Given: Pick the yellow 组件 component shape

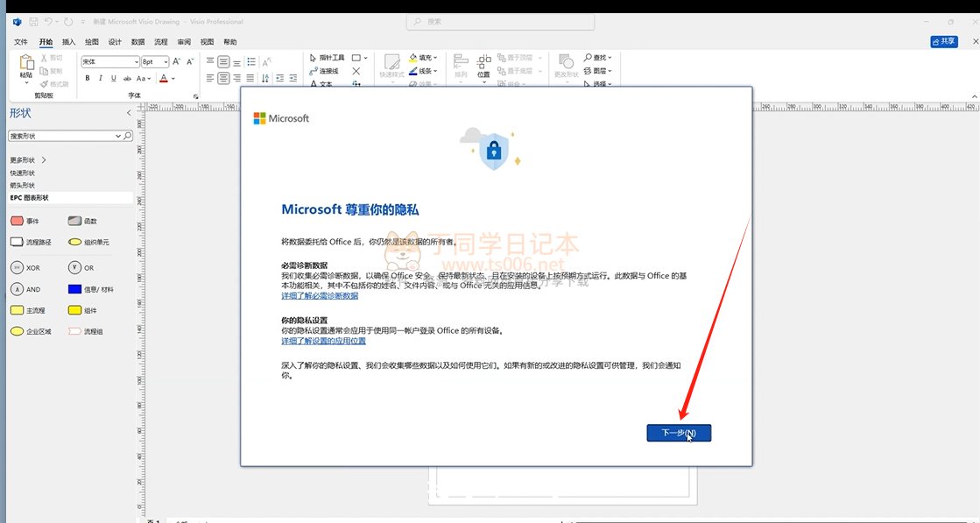Looking at the screenshot, I should coord(74,310).
